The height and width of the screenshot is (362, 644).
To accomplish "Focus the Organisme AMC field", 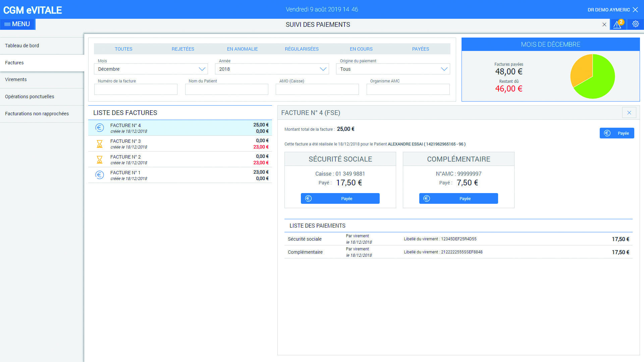I will click(408, 89).
